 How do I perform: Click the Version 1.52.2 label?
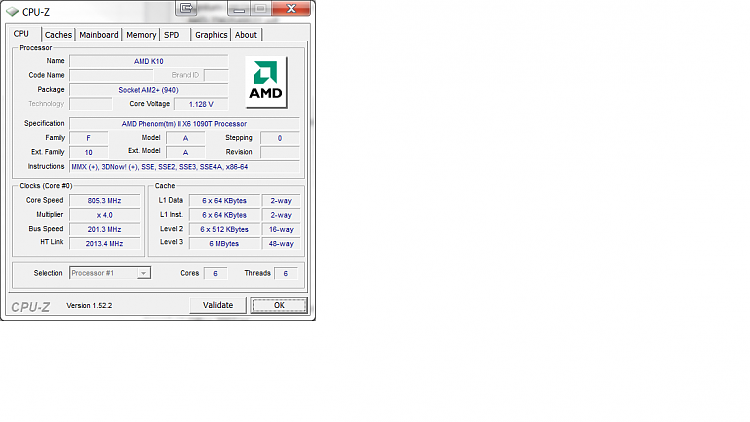click(89, 305)
